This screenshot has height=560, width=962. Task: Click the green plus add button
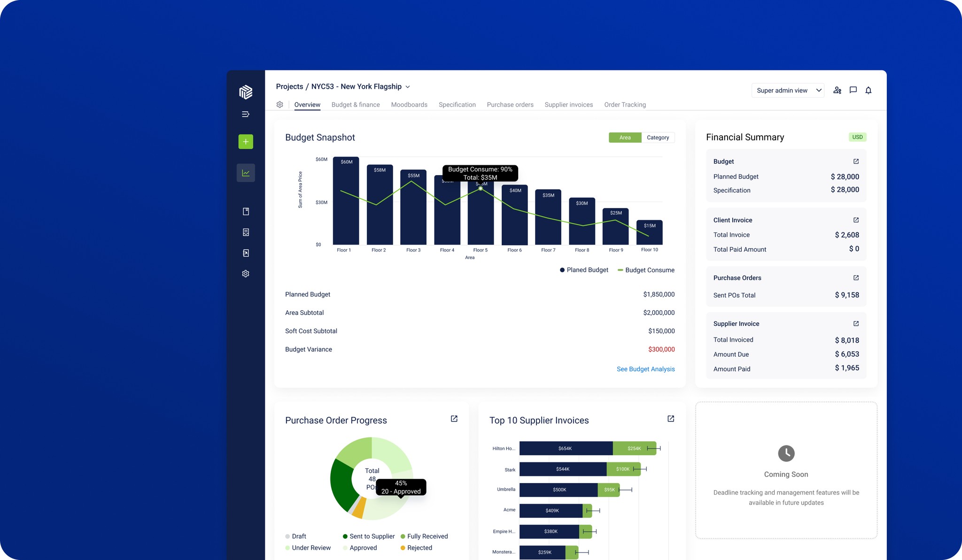click(246, 142)
